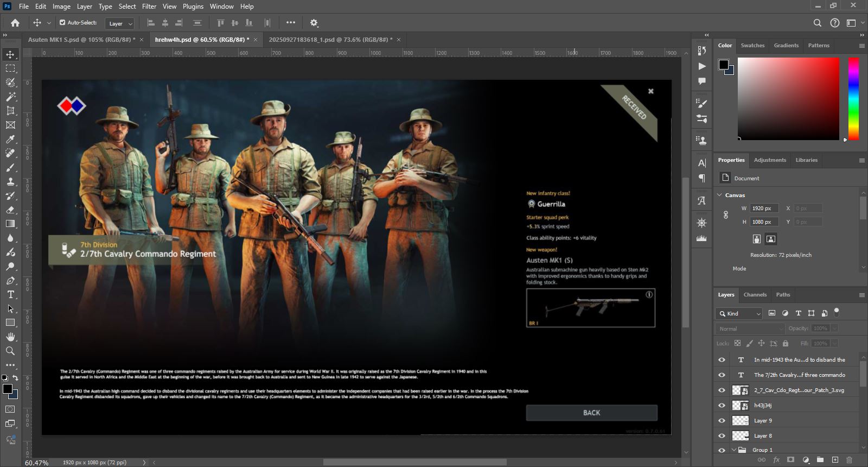Click the canvas width input field
Image resolution: width=868 pixels, height=467 pixels.
coord(764,209)
